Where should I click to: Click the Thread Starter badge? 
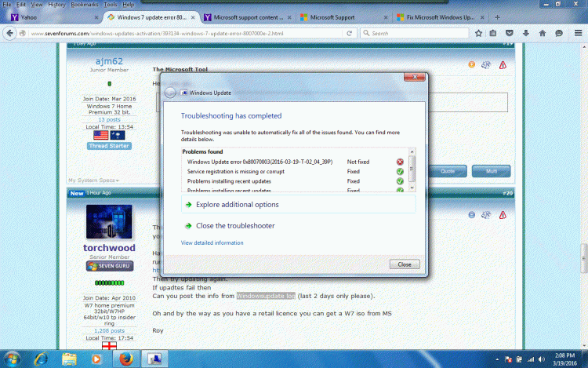click(109, 146)
